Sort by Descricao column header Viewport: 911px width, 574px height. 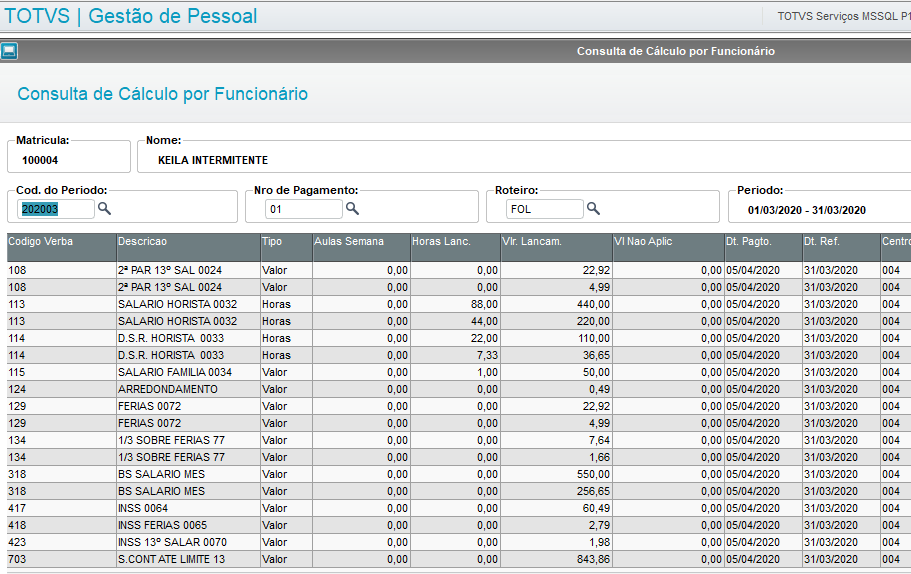tap(188, 247)
